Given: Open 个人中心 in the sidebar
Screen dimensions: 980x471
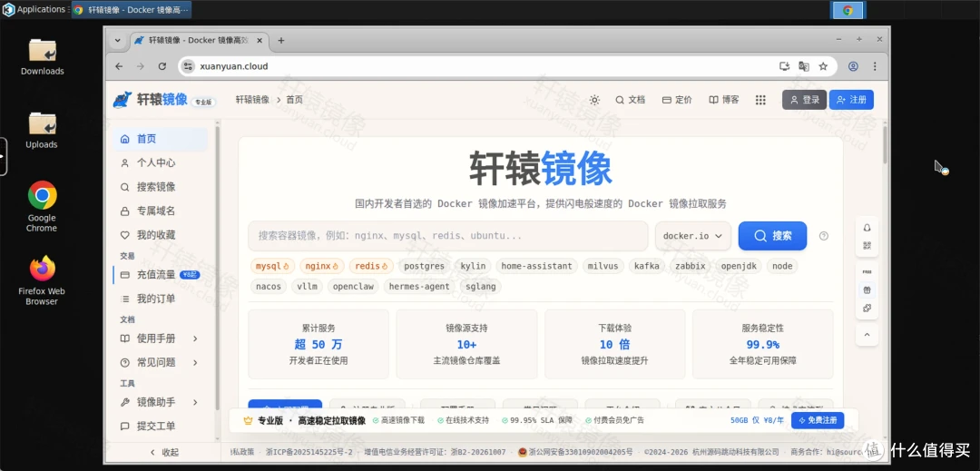Looking at the screenshot, I should [160, 163].
